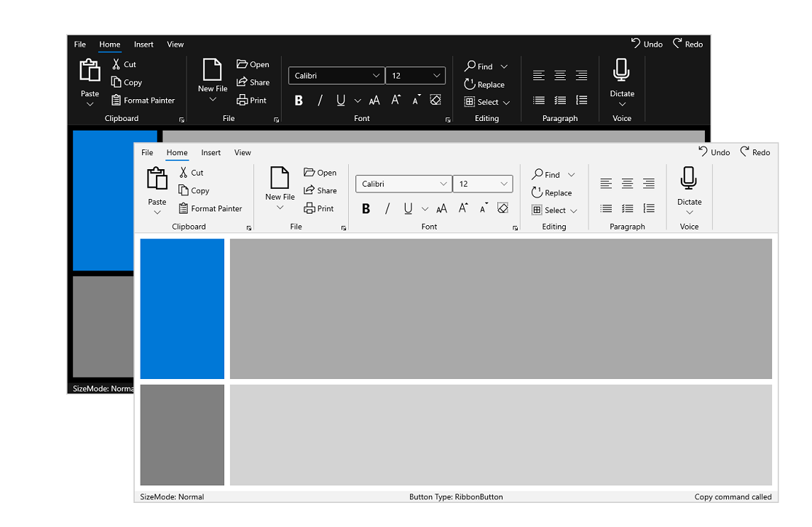Toggle underline on the text
Image resolution: width=812 pixels, height=527 pixels.
point(407,208)
